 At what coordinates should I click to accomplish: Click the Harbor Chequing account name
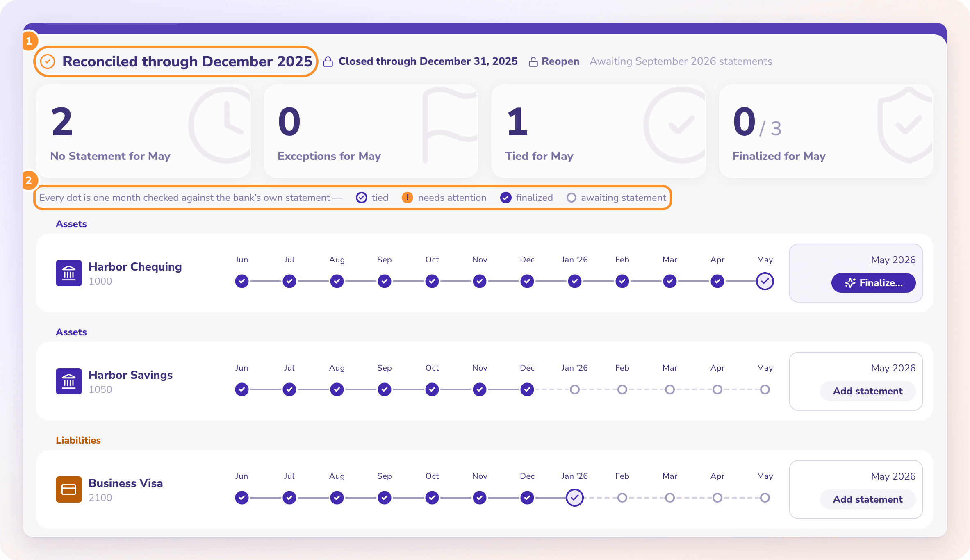135,267
